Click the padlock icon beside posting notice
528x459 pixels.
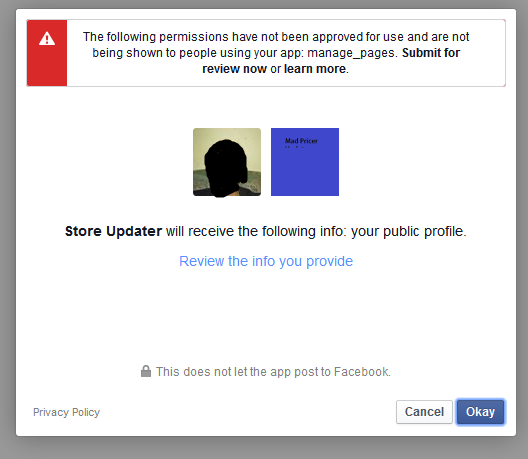tap(146, 371)
